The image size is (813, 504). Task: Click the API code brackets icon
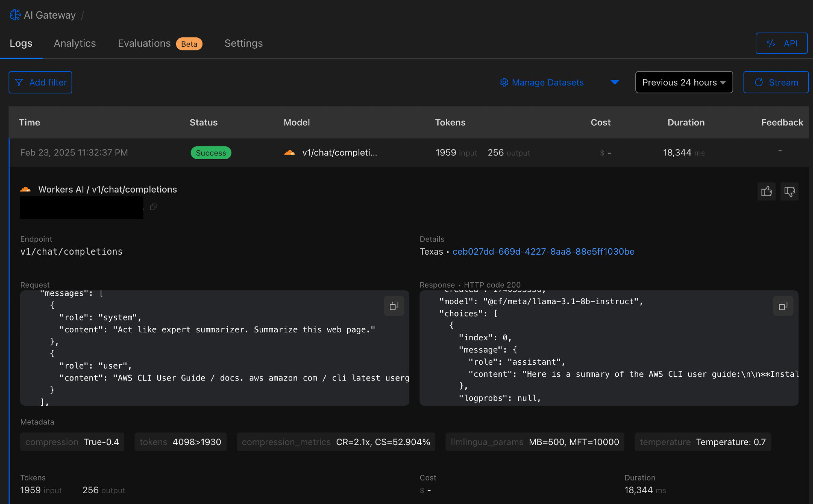point(771,43)
